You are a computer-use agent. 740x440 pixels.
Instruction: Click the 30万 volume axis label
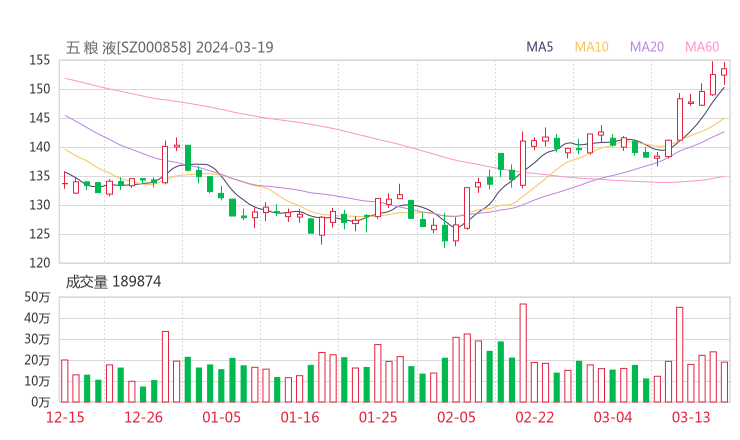(37, 339)
